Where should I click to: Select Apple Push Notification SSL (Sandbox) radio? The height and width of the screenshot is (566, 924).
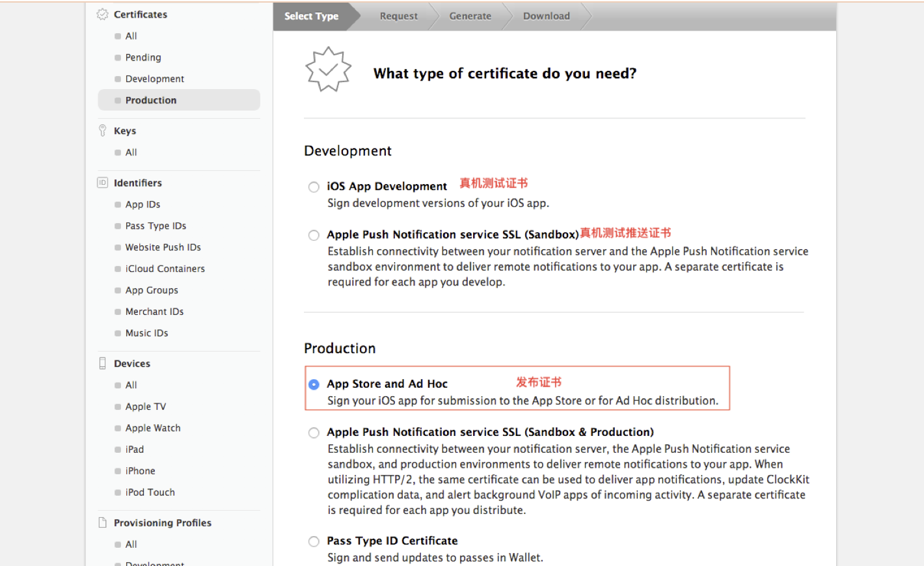pos(314,236)
